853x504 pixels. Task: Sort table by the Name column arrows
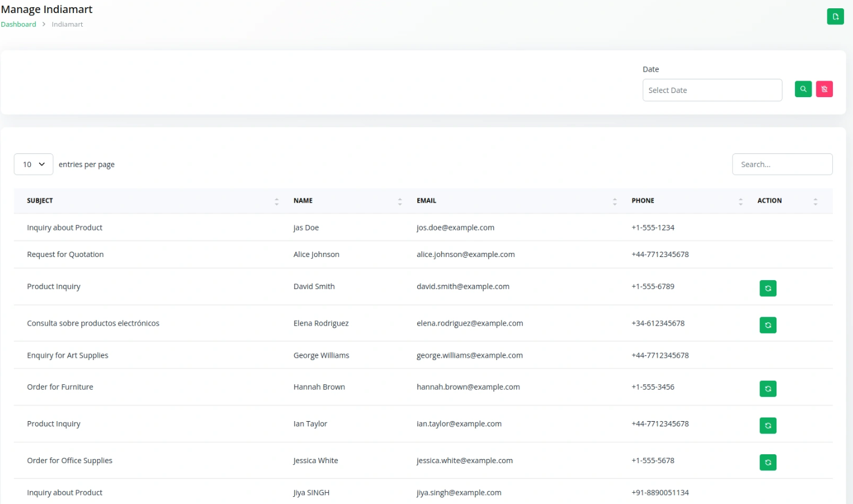click(400, 201)
